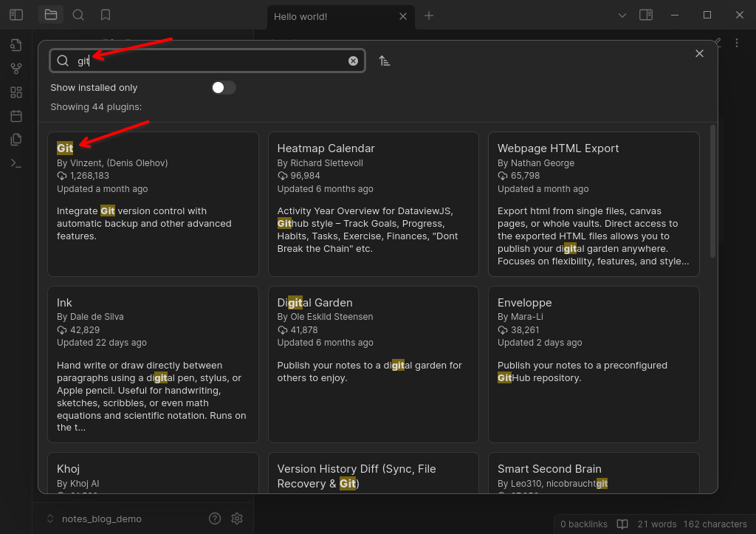Close the Hello world! tab
The image size is (756, 534).
coord(403,16)
